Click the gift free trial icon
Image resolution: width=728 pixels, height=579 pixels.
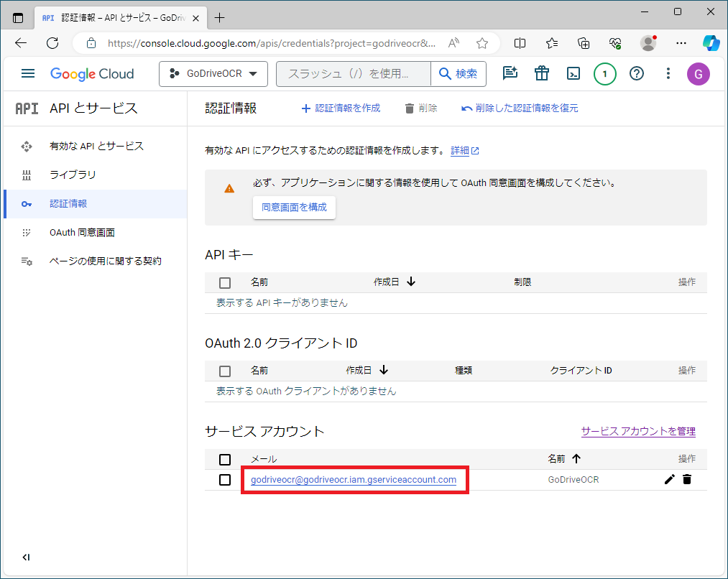pyautogui.click(x=541, y=73)
